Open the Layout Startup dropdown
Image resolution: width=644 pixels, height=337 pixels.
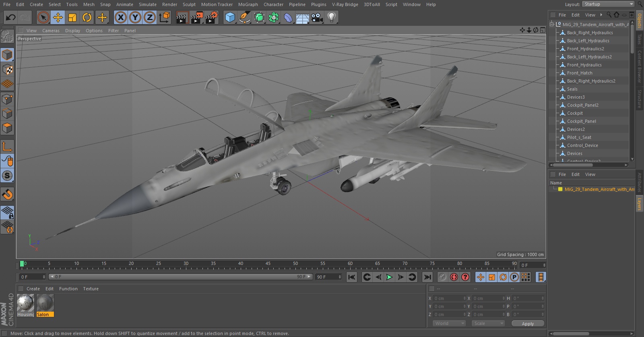pos(608,4)
